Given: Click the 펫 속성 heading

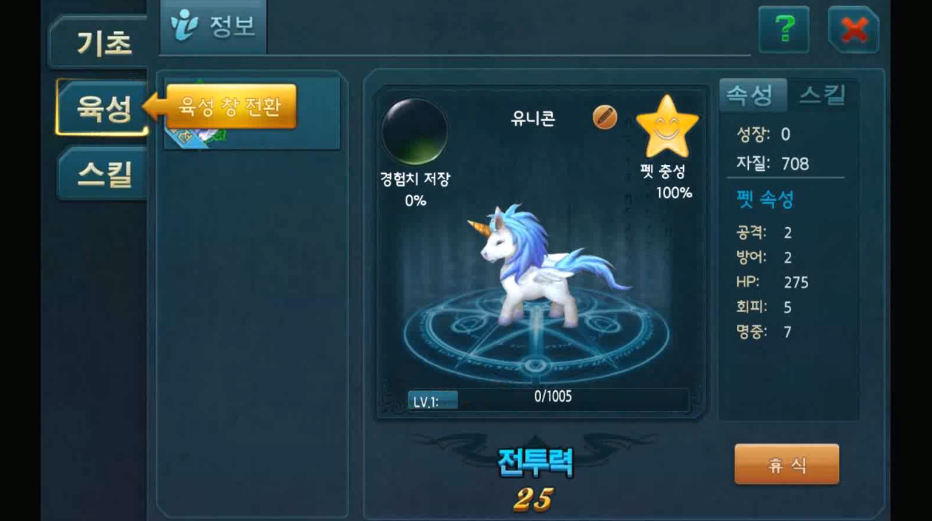Looking at the screenshot, I should (x=765, y=199).
